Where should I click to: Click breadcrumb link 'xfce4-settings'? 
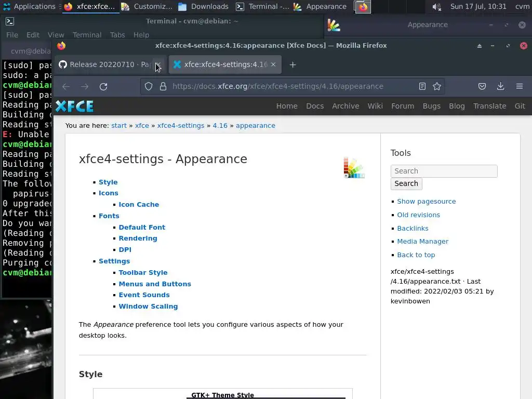click(181, 126)
